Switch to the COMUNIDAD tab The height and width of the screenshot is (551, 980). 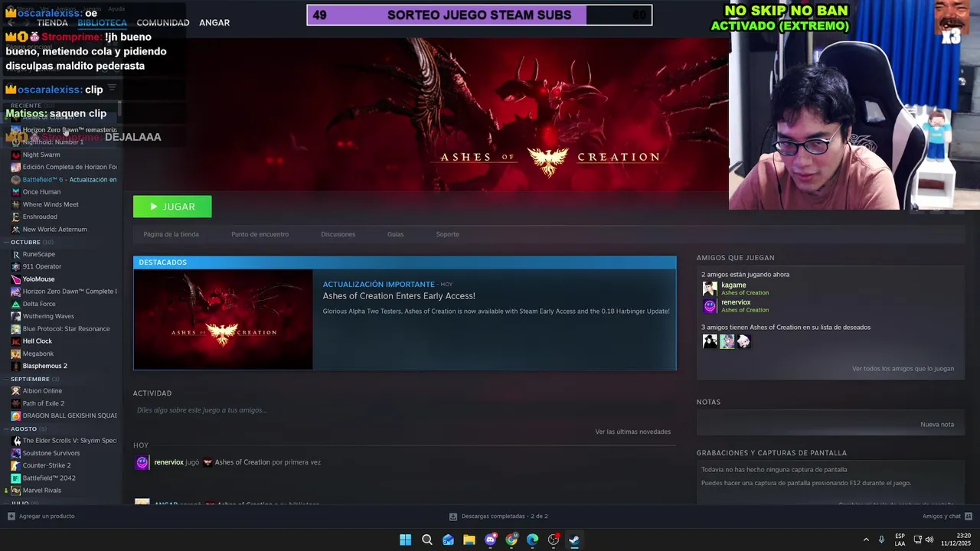[x=163, y=23]
